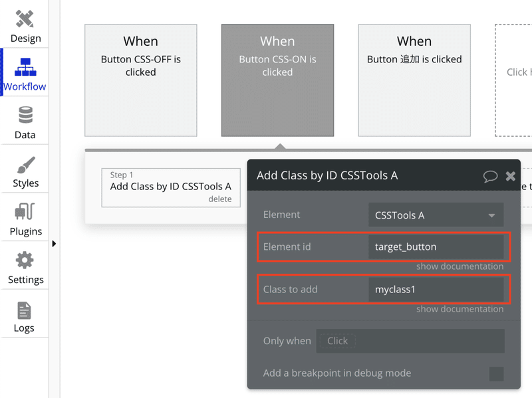Open the Logs tab
532x398 pixels.
pos(24,317)
